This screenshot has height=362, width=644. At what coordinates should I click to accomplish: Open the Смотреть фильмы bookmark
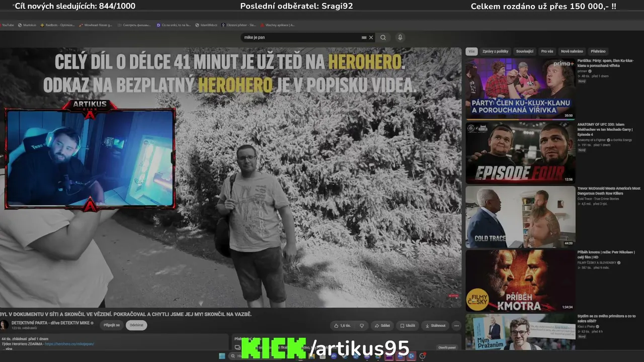134,25
